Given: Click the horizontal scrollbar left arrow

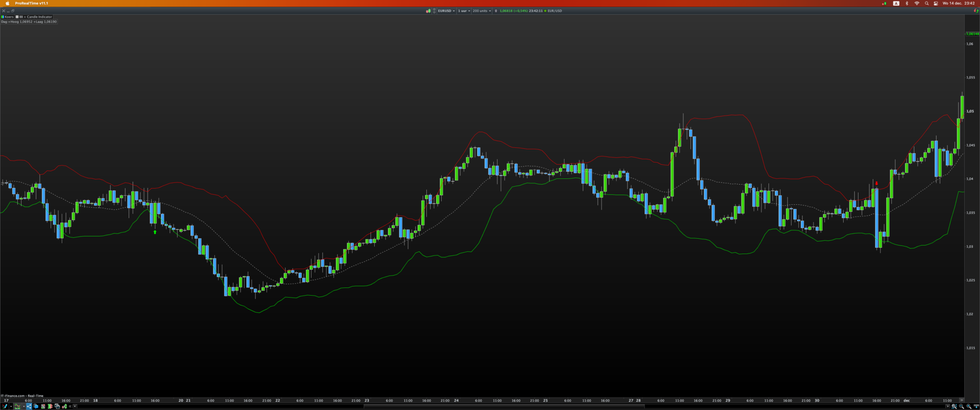Looking at the screenshot, I should [75, 406].
